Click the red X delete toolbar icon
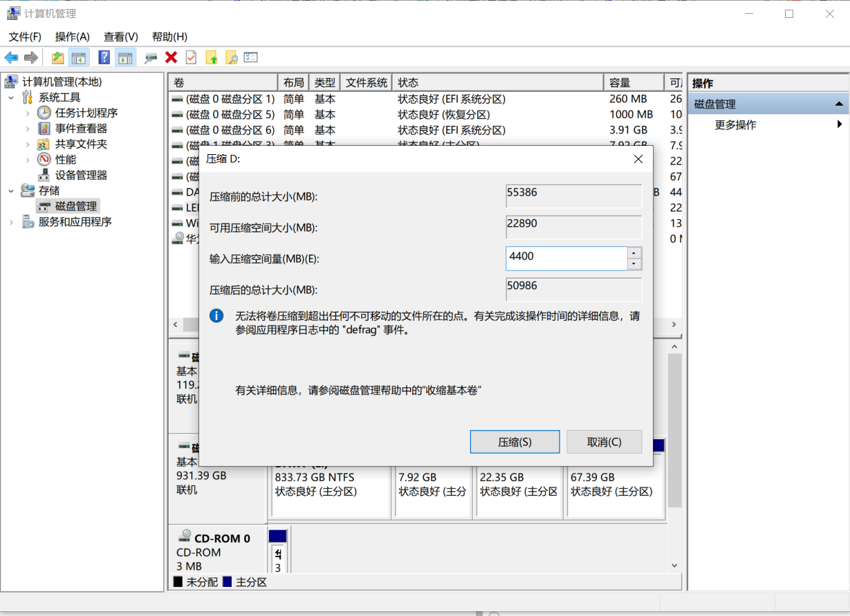Viewport: 850px width, 616px height. (x=172, y=57)
